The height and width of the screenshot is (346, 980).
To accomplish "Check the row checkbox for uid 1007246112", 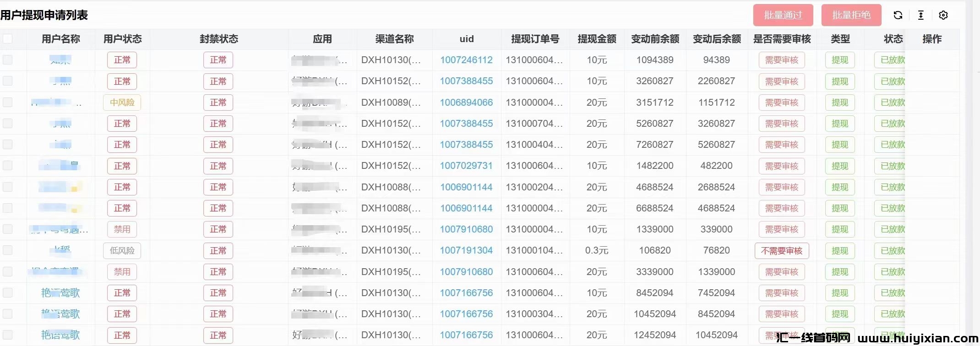I will click(8, 60).
